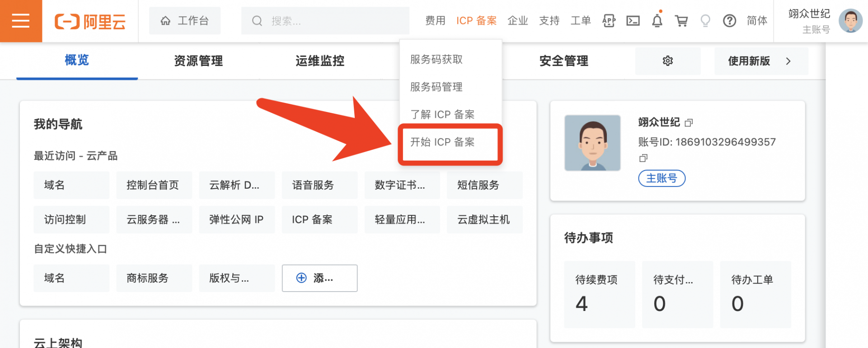The height and width of the screenshot is (348, 868).
Task: Click the Aliyun logo
Action: [90, 21]
